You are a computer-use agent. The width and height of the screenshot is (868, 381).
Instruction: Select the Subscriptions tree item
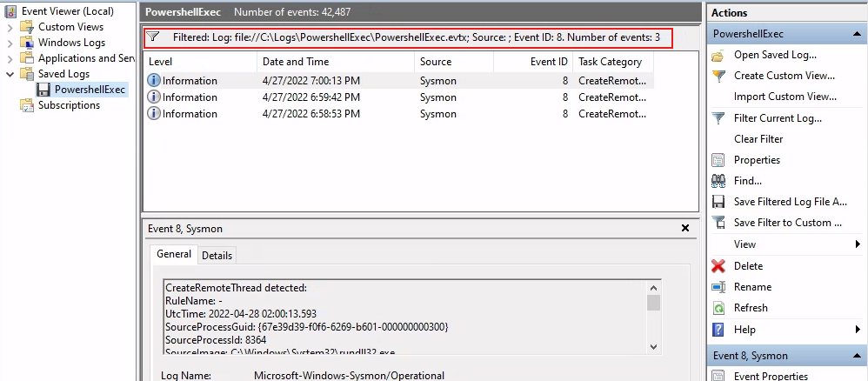click(70, 105)
